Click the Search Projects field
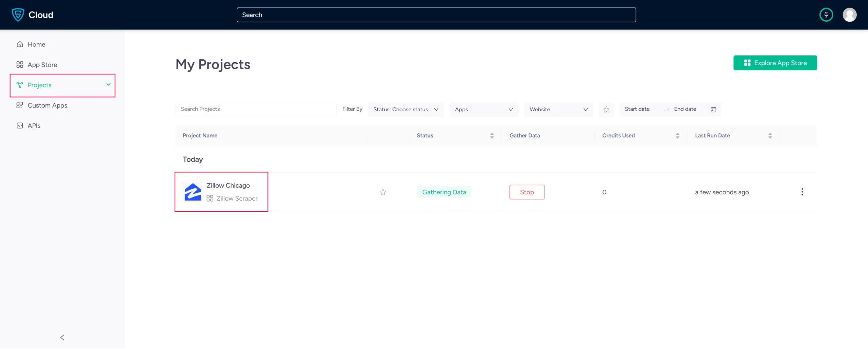Viewport: 868px width, 349px height. pos(256,109)
